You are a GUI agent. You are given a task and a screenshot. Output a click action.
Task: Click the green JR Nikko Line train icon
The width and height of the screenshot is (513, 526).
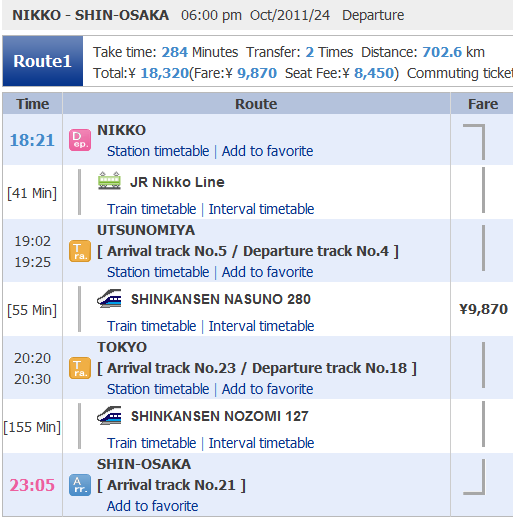pyautogui.click(x=109, y=180)
